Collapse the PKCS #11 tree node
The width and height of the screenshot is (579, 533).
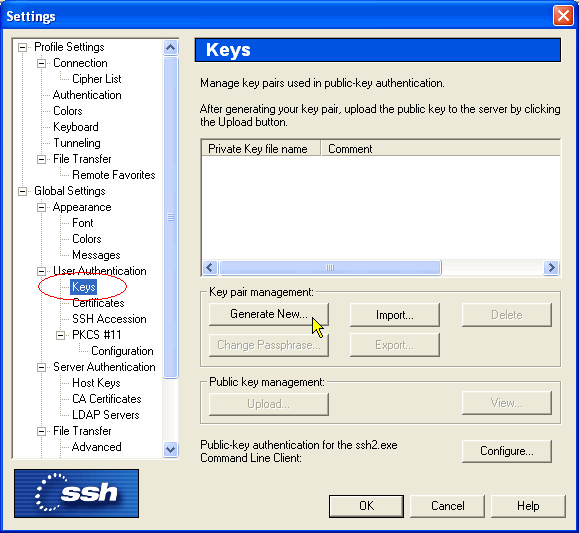point(60,335)
